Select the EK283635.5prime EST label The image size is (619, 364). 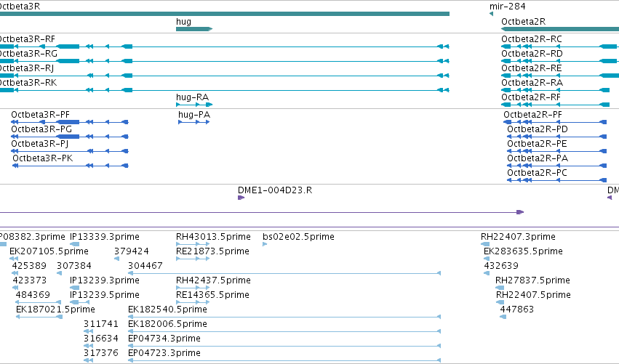(x=523, y=251)
